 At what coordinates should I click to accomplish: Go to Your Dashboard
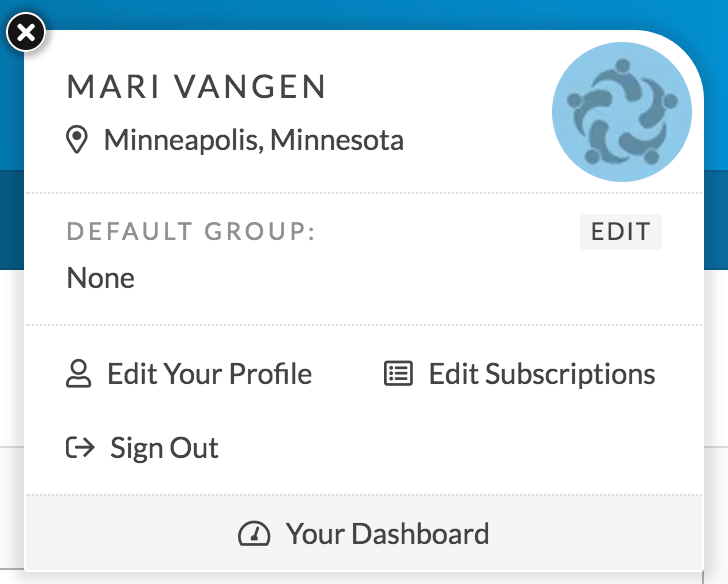387,534
